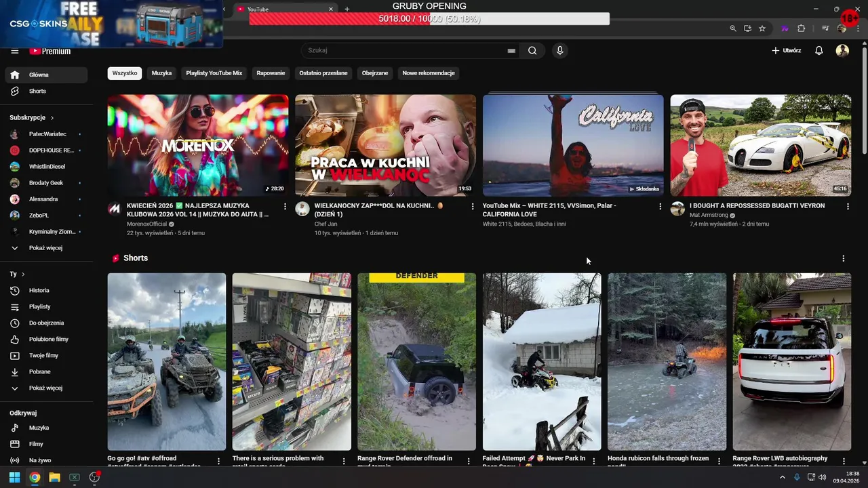Viewport: 868px width, 488px height.
Task: Start voice search with microphone icon
Action: pyautogui.click(x=559, y=50)
